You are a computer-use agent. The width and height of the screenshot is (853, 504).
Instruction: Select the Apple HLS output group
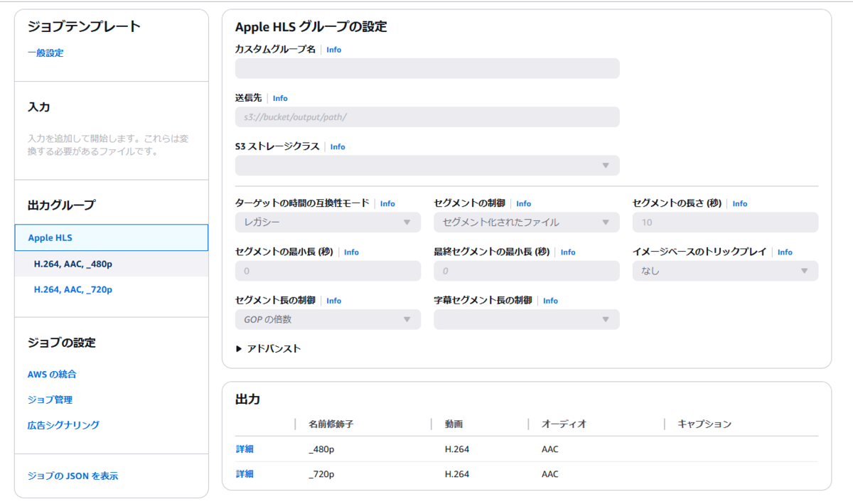(x=112, y=237)
